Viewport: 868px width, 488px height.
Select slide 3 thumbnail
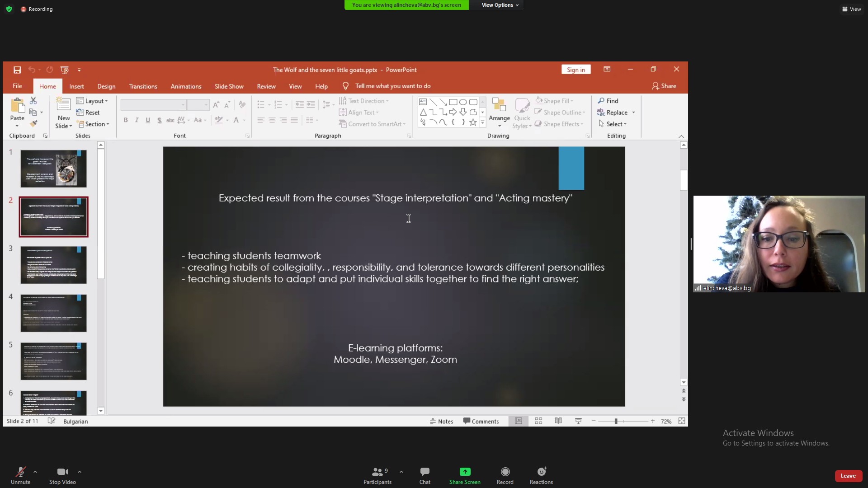click(53, 265)
